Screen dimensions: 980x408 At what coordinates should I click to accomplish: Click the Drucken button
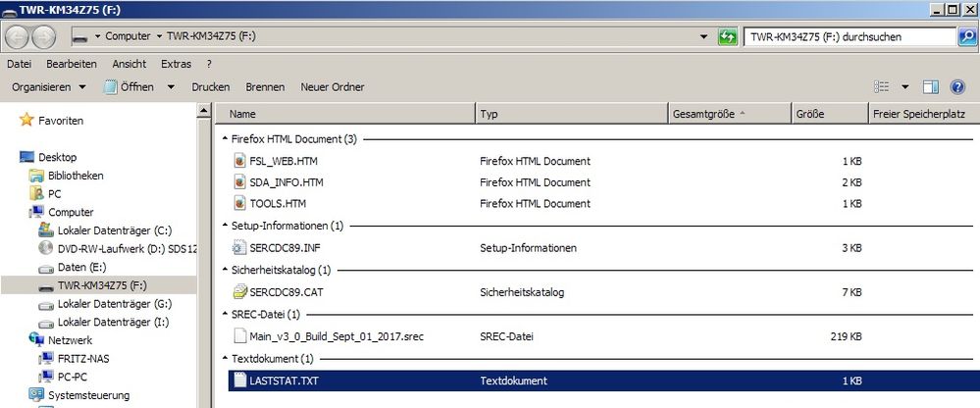coord(211,87)
